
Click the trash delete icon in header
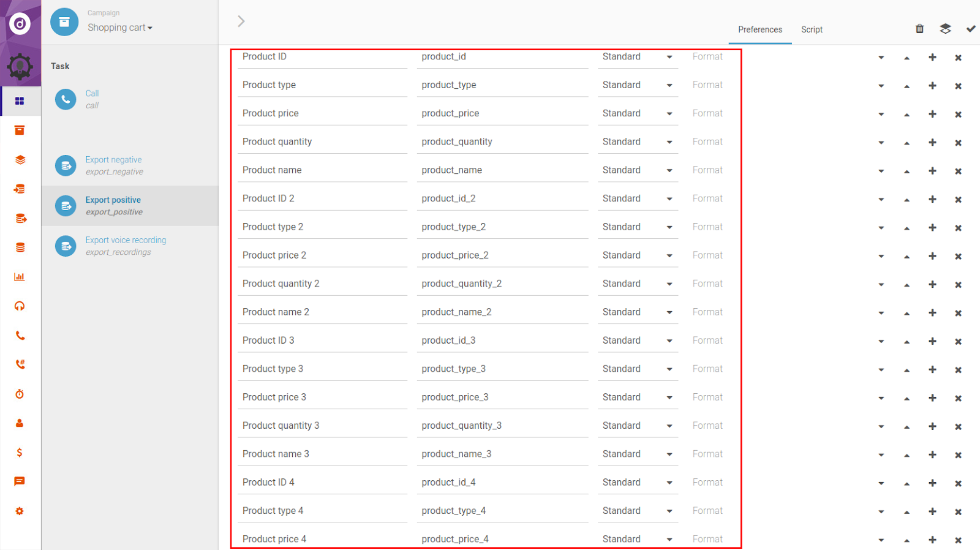(919, 29)
